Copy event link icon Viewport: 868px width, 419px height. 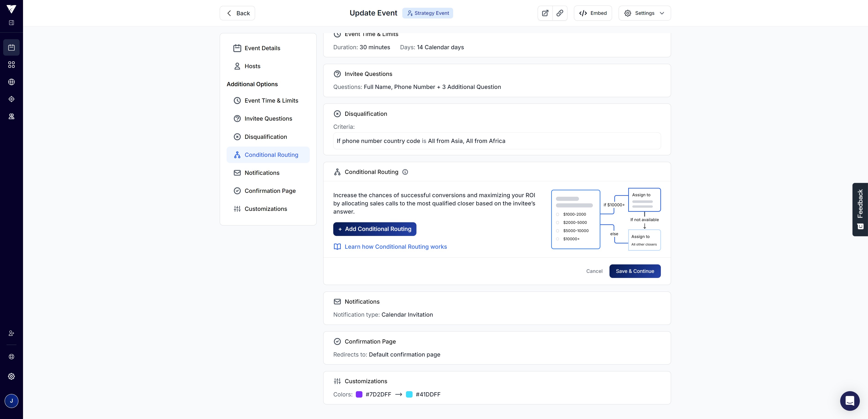pyautogui.click(x=560, y=13)
